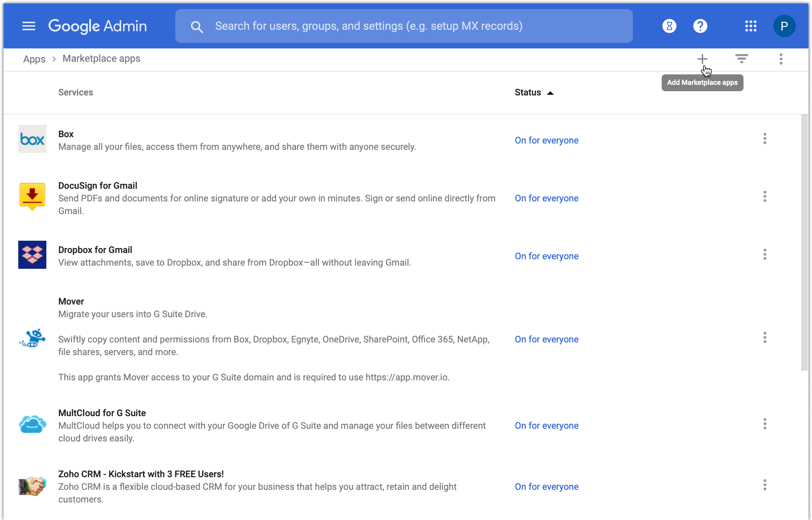Screen dimensions: 812x520
Task: Go to Apps breadcrumb
Action: (34, 59)
